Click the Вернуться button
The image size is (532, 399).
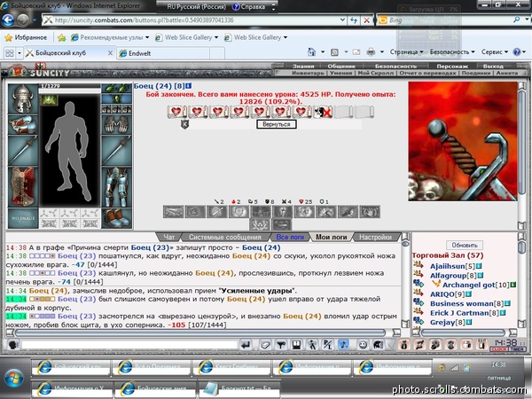coord(276,124)
